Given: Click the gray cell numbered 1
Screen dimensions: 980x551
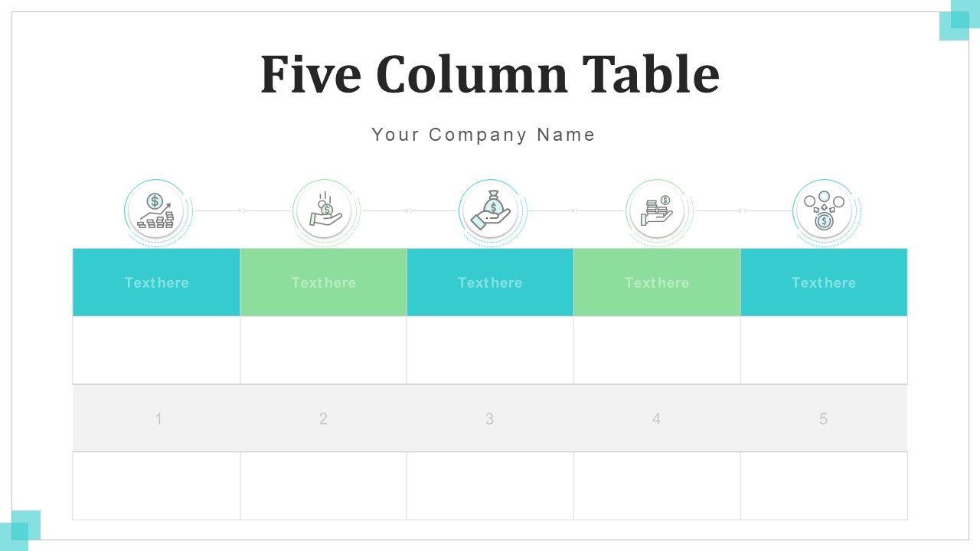Looking at the screenshot, I should point(158,419).
